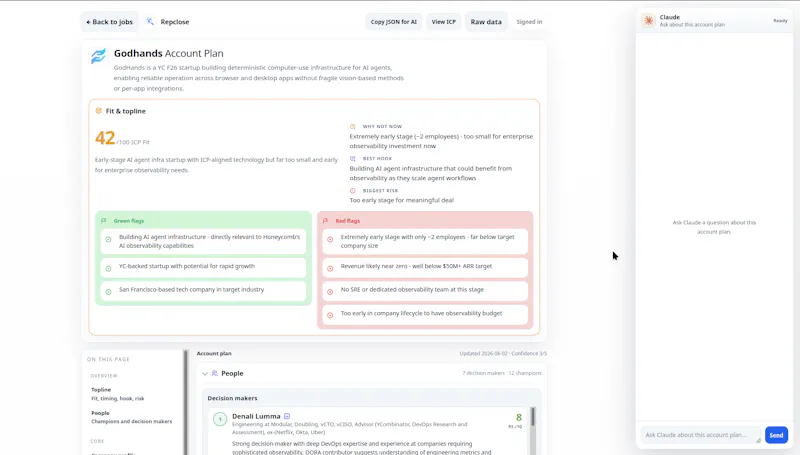Open Denali Lumma's LinkedIn badge icon
800x455 pixels.
click(x=287, y=416)
